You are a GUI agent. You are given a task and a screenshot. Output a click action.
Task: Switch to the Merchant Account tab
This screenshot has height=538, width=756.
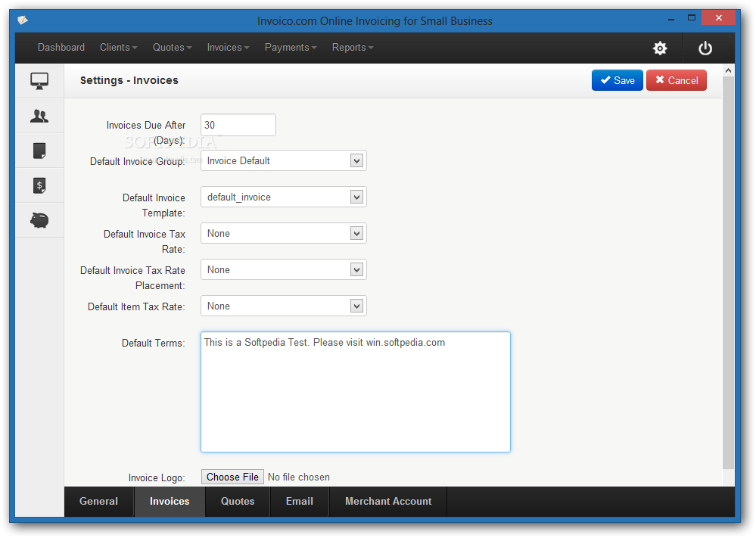(388, 502)
